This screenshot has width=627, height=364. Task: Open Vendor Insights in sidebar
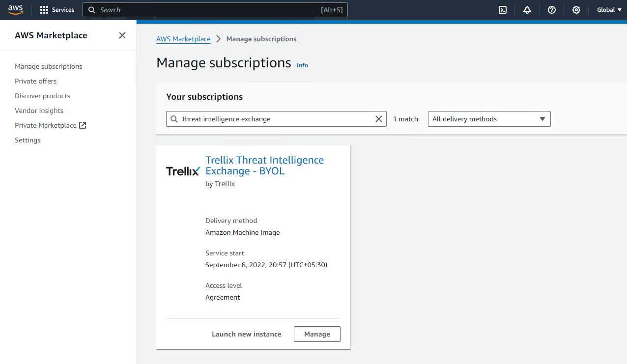tap(39, 111)
